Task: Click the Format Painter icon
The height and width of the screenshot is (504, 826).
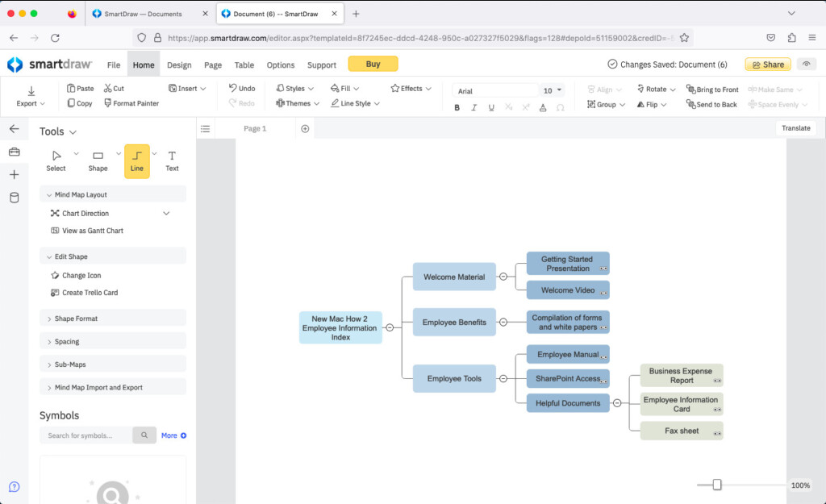Action: (x=107, y=104)
